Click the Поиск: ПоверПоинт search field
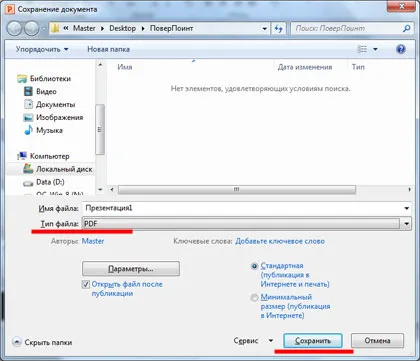This screenshot has width=420, height=361. click(x=347, y=29)
